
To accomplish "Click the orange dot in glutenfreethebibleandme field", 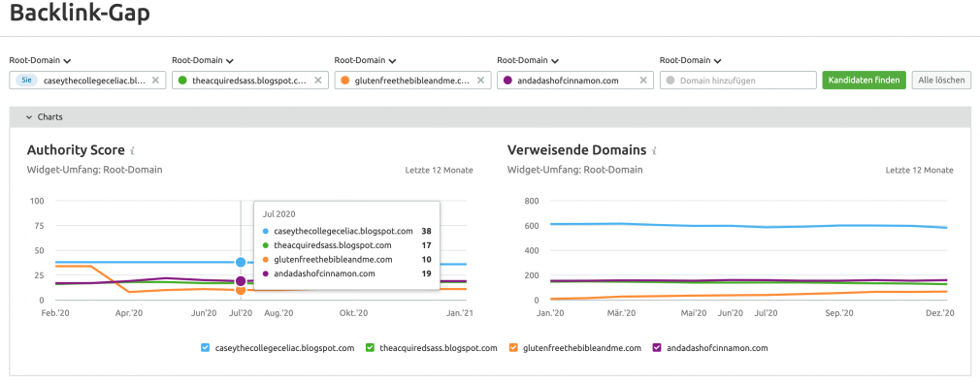I will (x=345, y=80).
